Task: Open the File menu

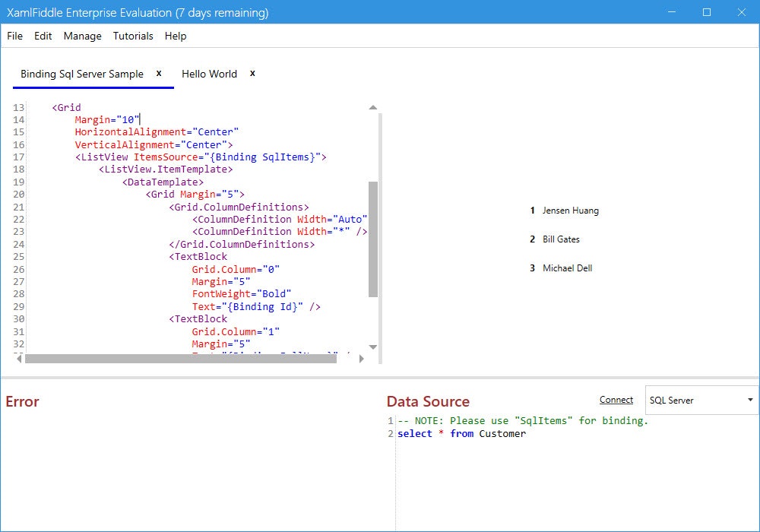Action: click(x=14, y=36)
